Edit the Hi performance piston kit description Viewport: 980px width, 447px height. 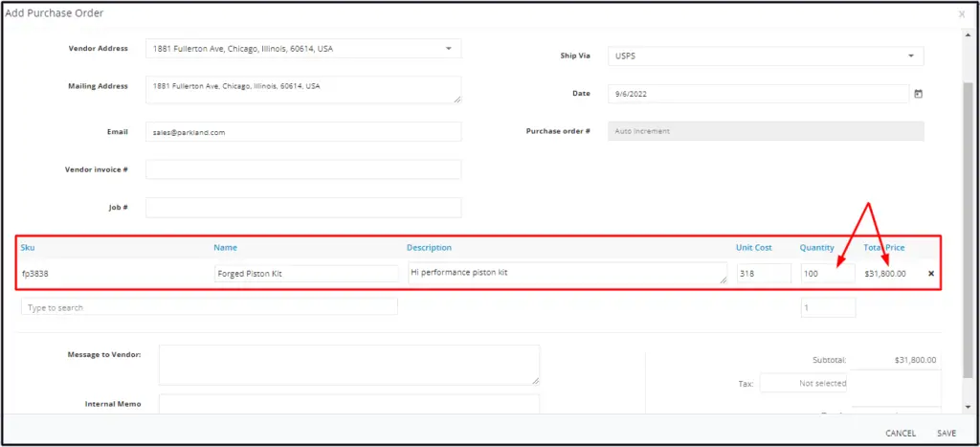(x=568, y=273)
